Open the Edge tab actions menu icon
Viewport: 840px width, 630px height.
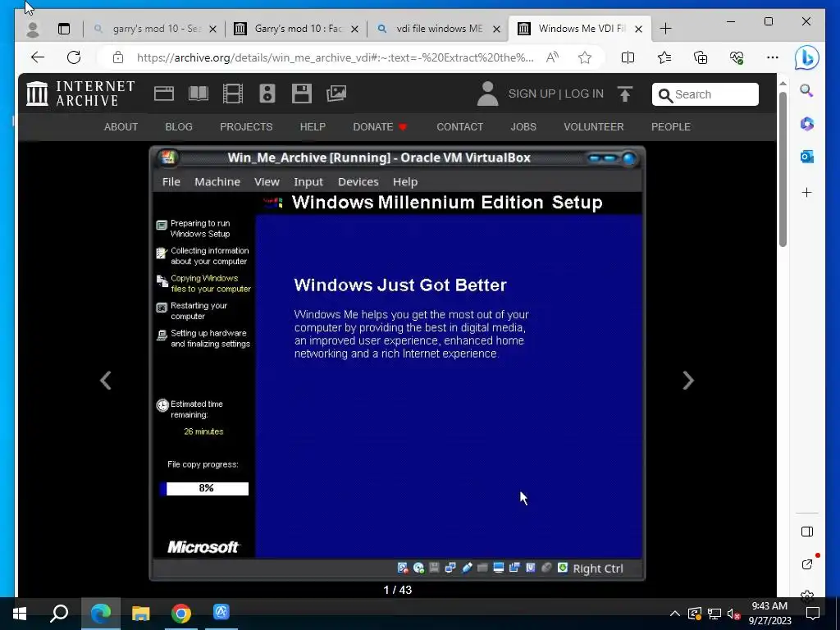(64, 29)
